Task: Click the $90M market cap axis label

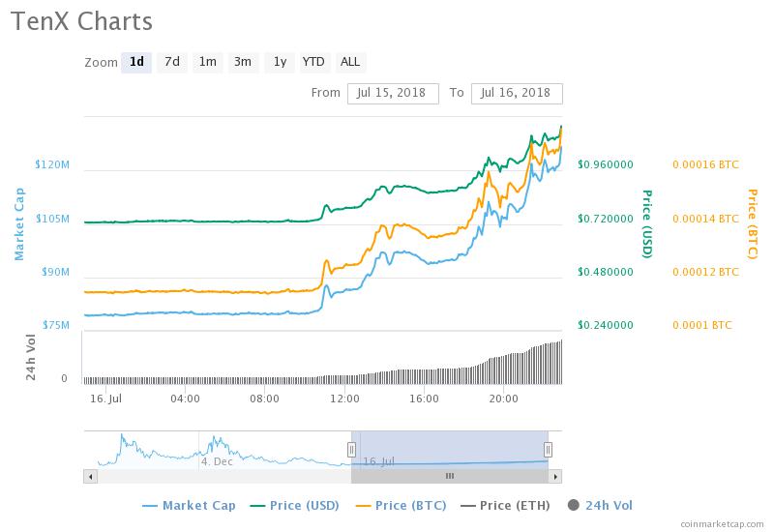Action: coord(55,272)
